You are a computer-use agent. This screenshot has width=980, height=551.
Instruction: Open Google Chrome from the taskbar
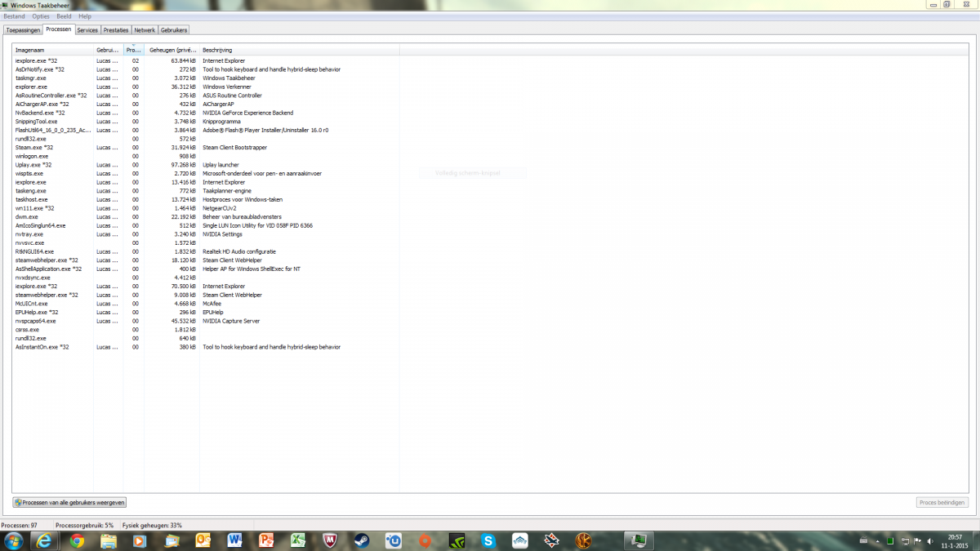tap(77, 540)
